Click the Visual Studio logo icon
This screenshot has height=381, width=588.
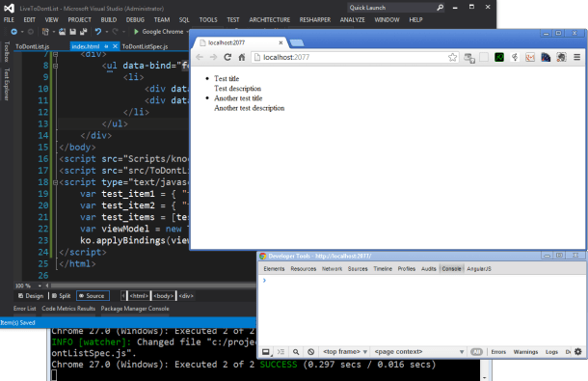9,8
